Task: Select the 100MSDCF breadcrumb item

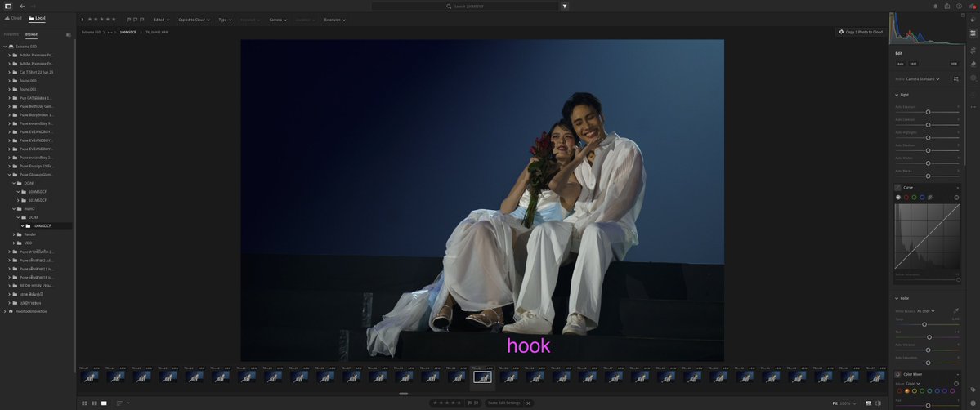Action: (x=128, y=32)
